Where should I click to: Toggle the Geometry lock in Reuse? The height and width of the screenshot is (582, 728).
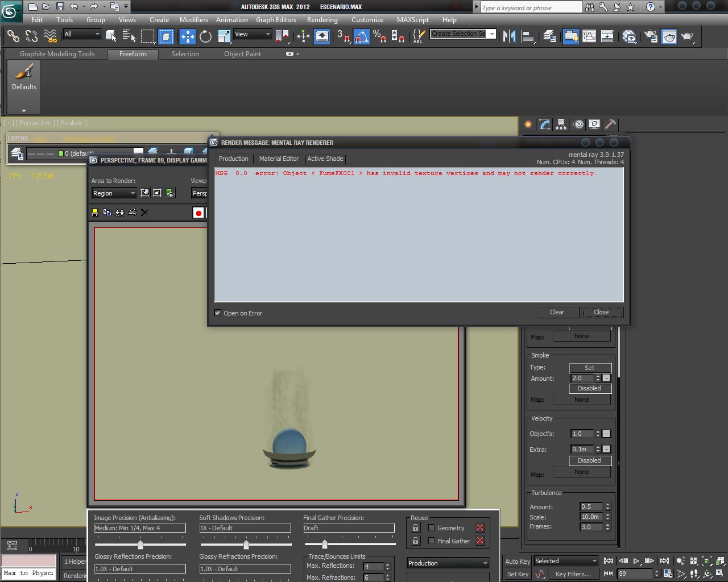click(416, 528)
